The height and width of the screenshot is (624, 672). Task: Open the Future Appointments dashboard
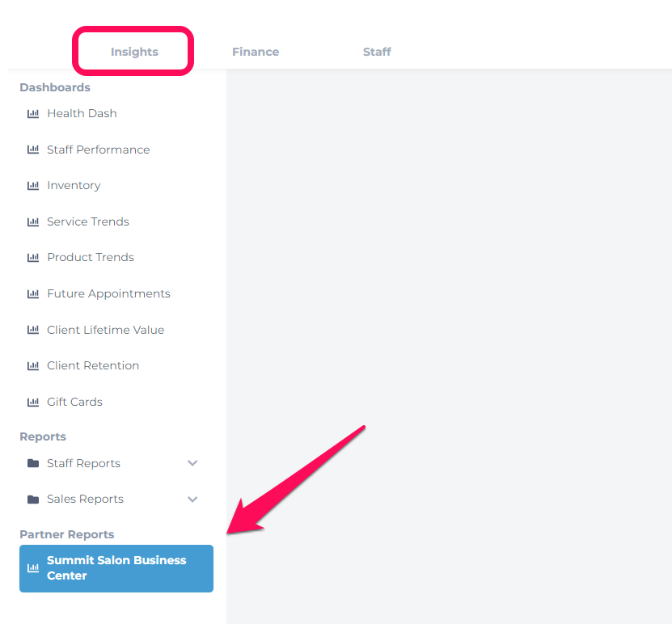[108, 293]
